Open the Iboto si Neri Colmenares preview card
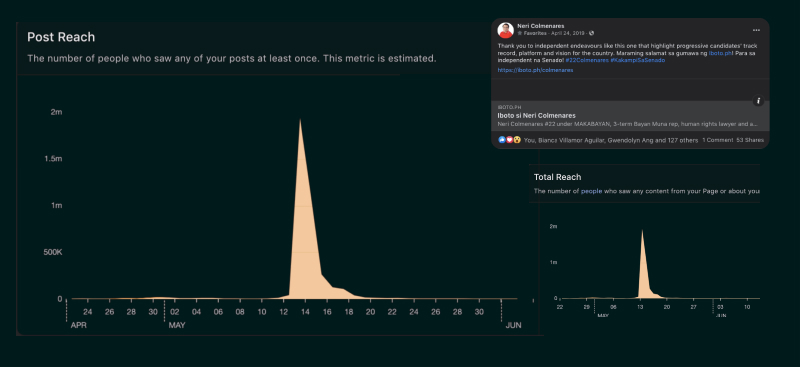Viewport: 800px width, 367px height. [x=630, y=116]
